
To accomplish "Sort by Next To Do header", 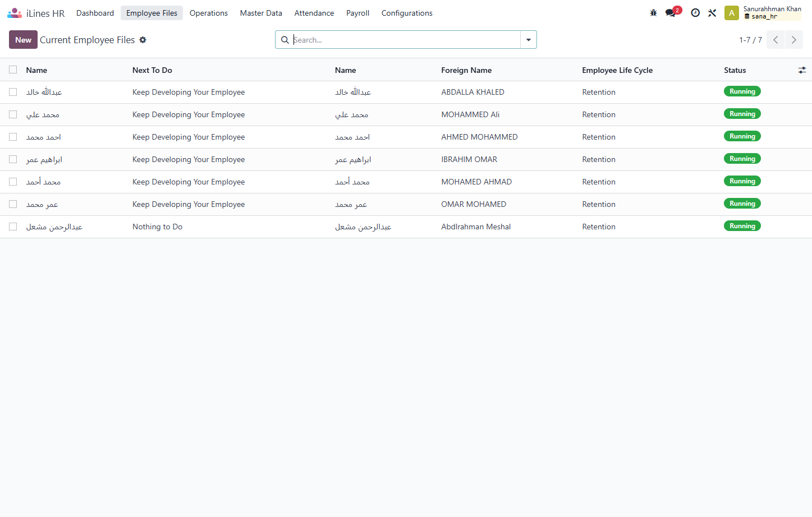I will tap(152, 70).
